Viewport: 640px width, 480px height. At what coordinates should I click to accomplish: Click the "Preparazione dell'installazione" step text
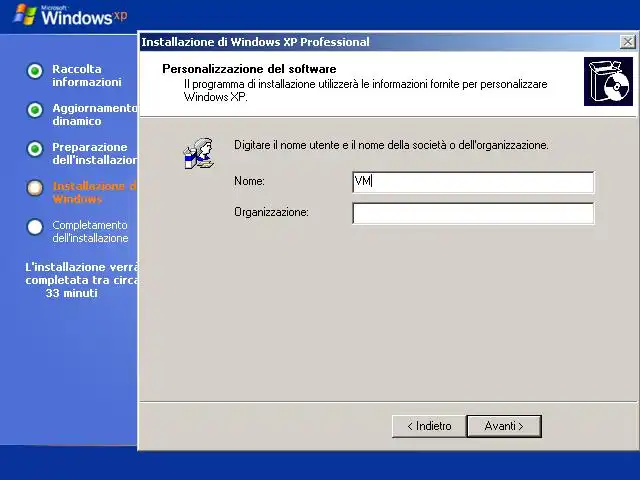click(x=95, y=153)
